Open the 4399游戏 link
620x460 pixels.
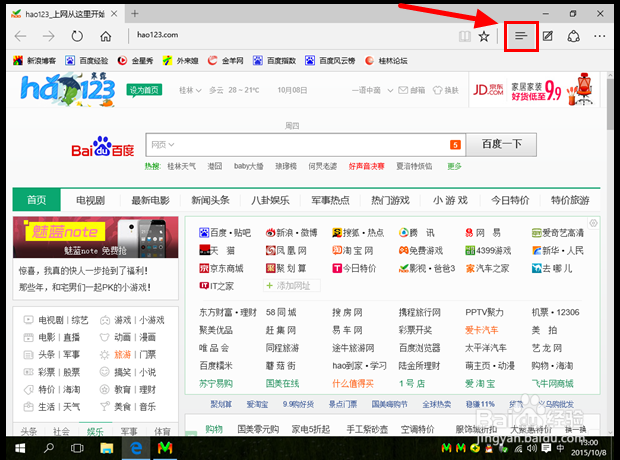point(488,250)
